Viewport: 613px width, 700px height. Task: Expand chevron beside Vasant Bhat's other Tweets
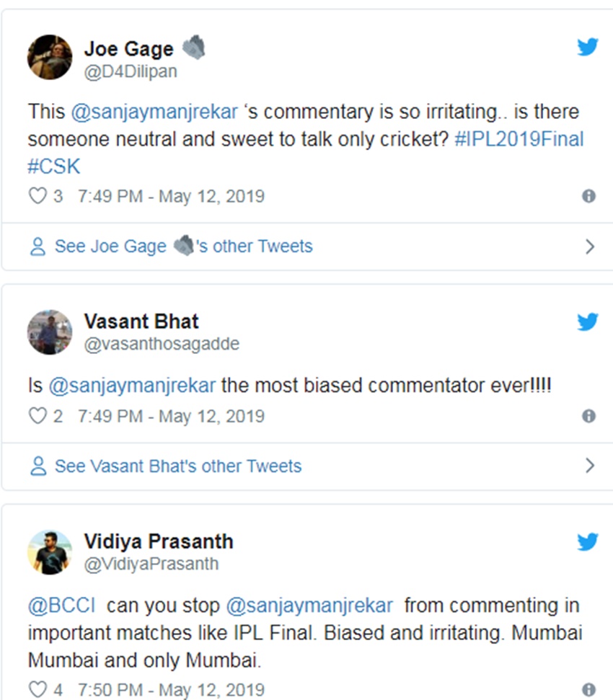[x=590, y=466]
